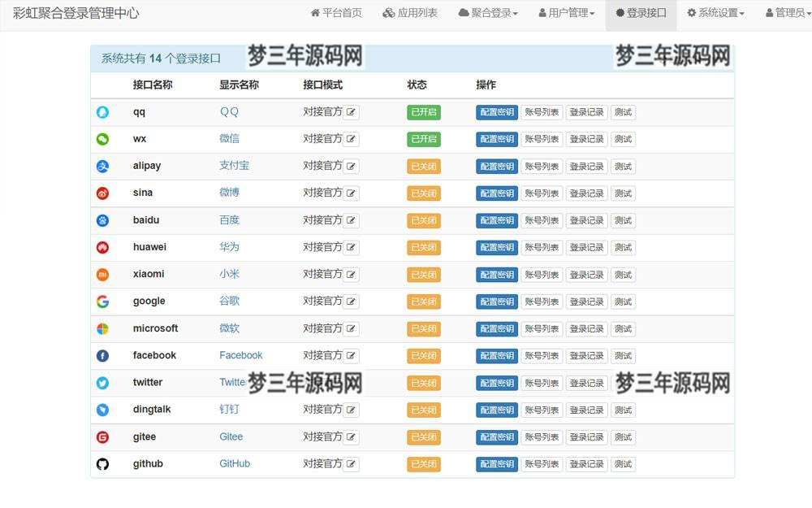Click the WeChat icon in the wx row
The height and width of the screenshot is (508, 812).
tap(102, 139)
